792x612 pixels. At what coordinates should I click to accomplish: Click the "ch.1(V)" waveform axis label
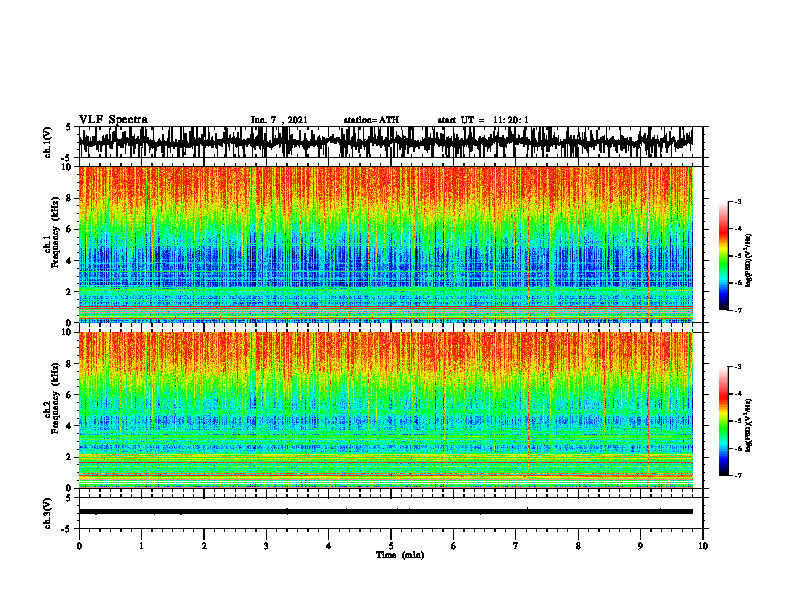tap(48, 142)
